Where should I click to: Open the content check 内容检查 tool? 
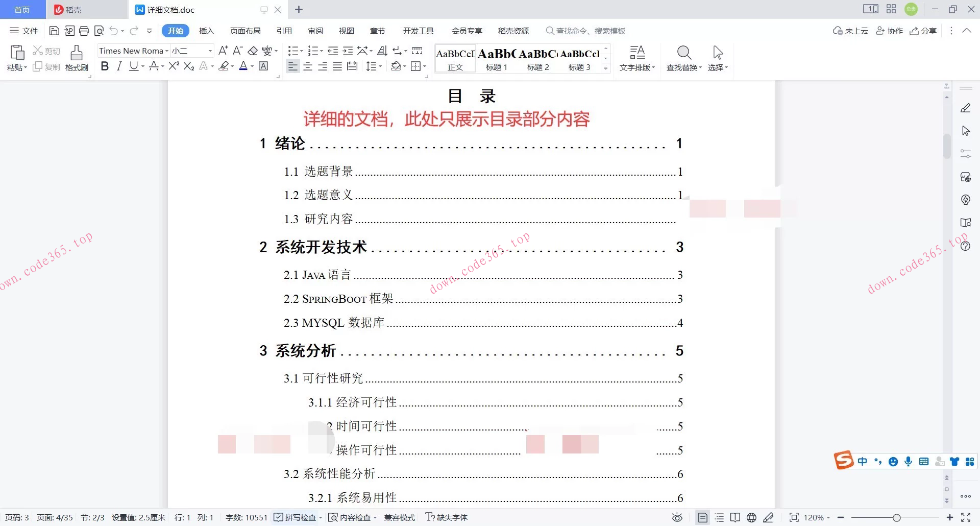pos(352,517)
